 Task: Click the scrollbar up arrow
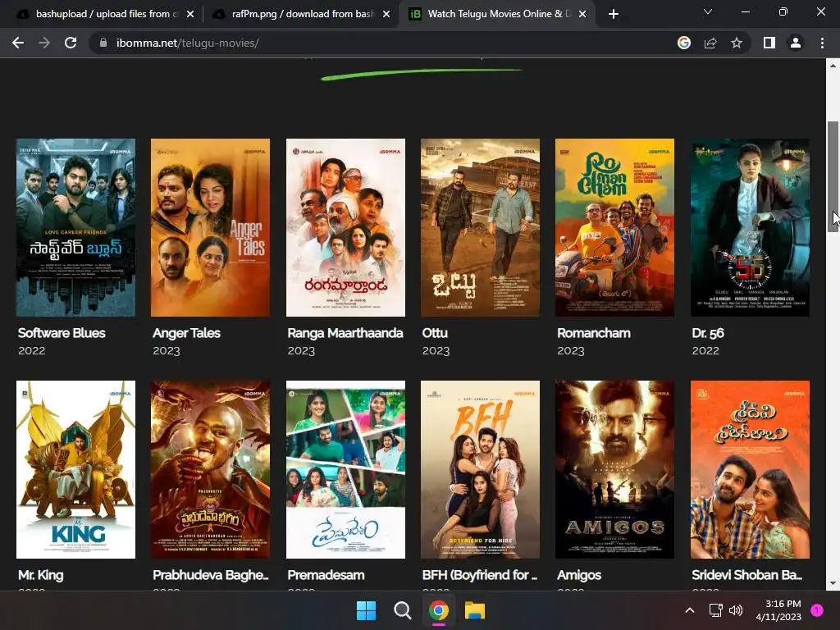pyautogui.click(x=833, y=66)
